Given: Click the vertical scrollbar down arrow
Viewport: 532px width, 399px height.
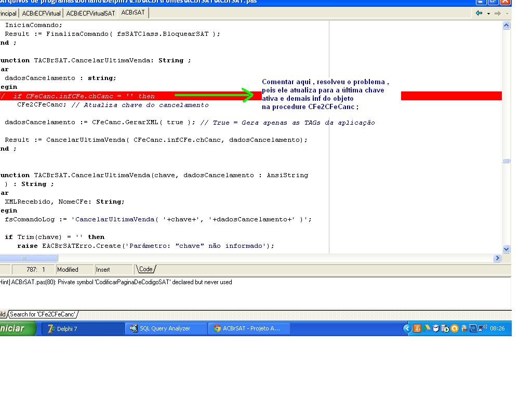Looking at the screenshot, I should (506, 249).
